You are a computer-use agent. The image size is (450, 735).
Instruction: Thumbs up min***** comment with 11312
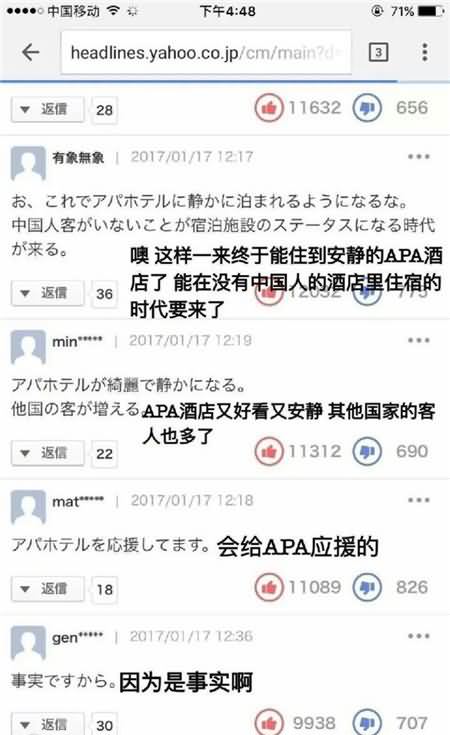click(269, 451)
